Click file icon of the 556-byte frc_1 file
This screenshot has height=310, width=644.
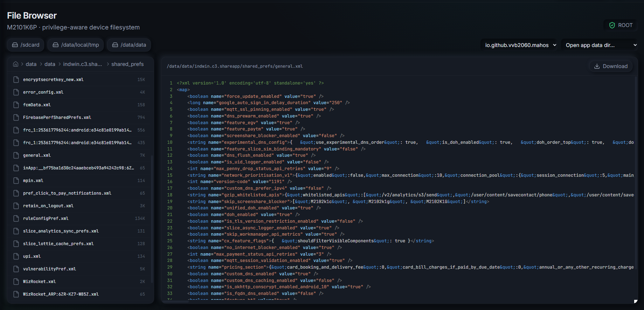(x=16, y=130)
